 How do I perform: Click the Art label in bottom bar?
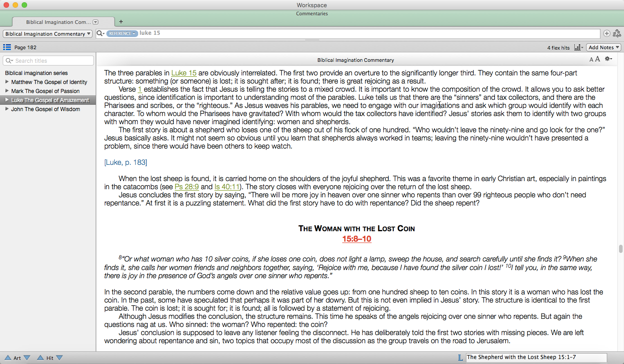pos(17,358)
